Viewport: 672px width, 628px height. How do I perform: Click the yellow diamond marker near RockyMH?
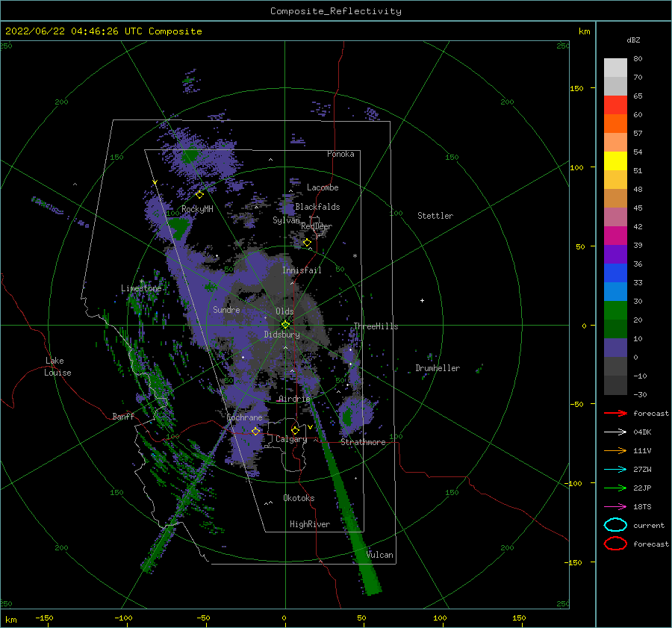click(x=199, y=195)
